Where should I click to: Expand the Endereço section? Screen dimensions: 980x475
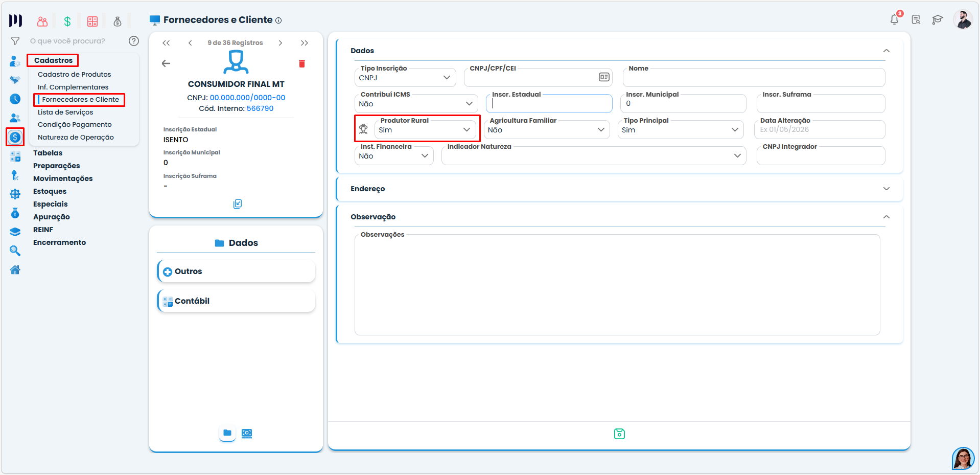[886, 189]
